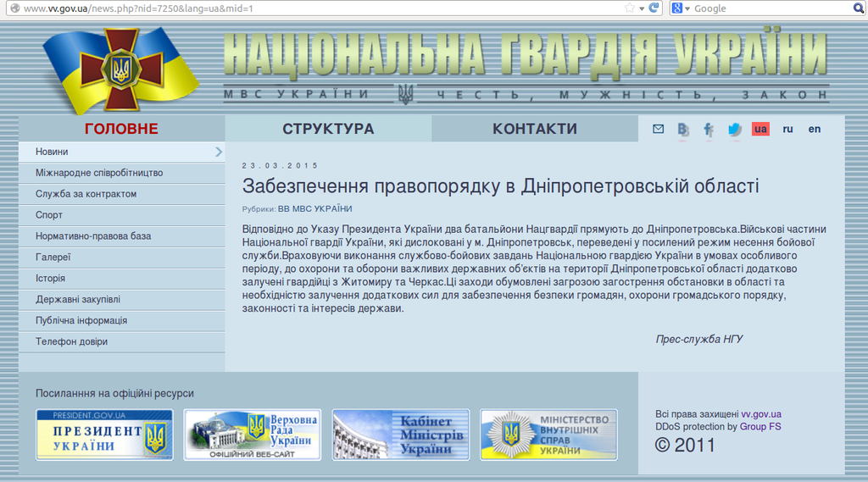Open Служба за контрактом menu item
868x482 pixels.
[122, 194]
